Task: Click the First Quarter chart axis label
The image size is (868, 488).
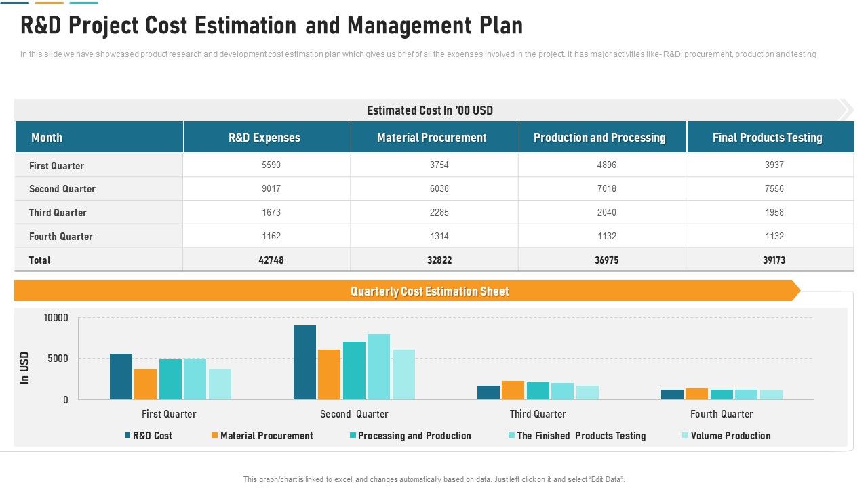Action: point(169,414)
